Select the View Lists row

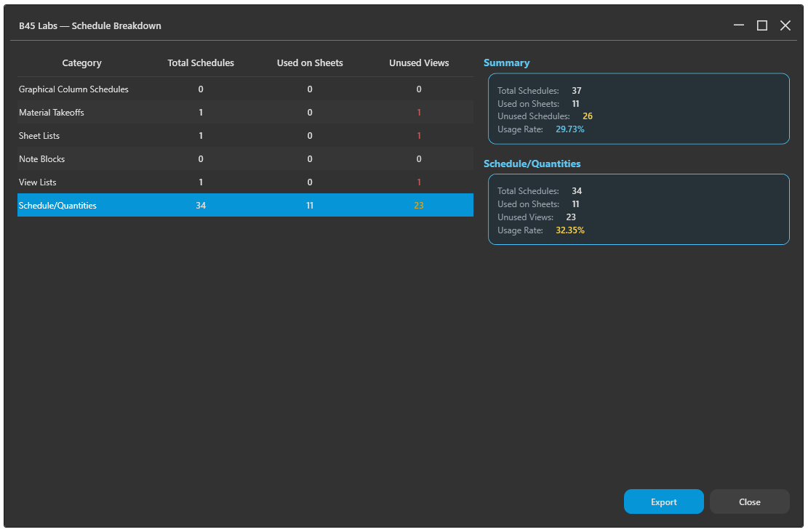tap(245, 182)
